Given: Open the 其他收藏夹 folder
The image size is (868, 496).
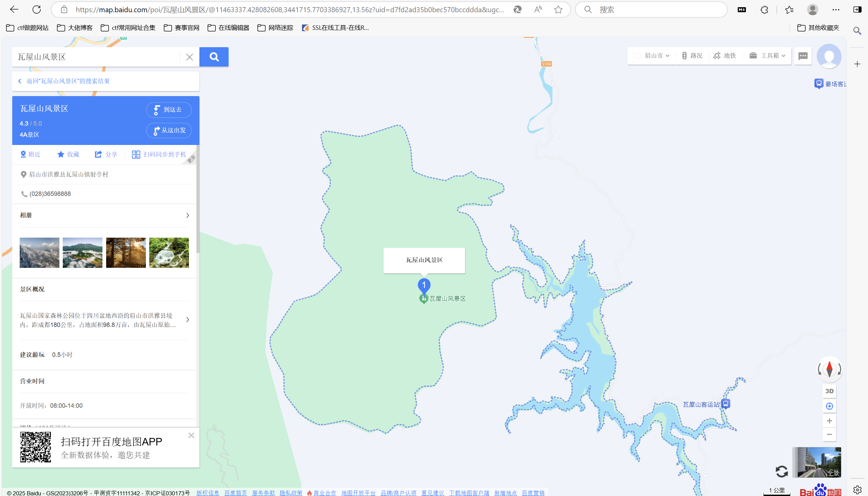Looking at the screenshot, I should pyautogui.click(x=818, y=28).
